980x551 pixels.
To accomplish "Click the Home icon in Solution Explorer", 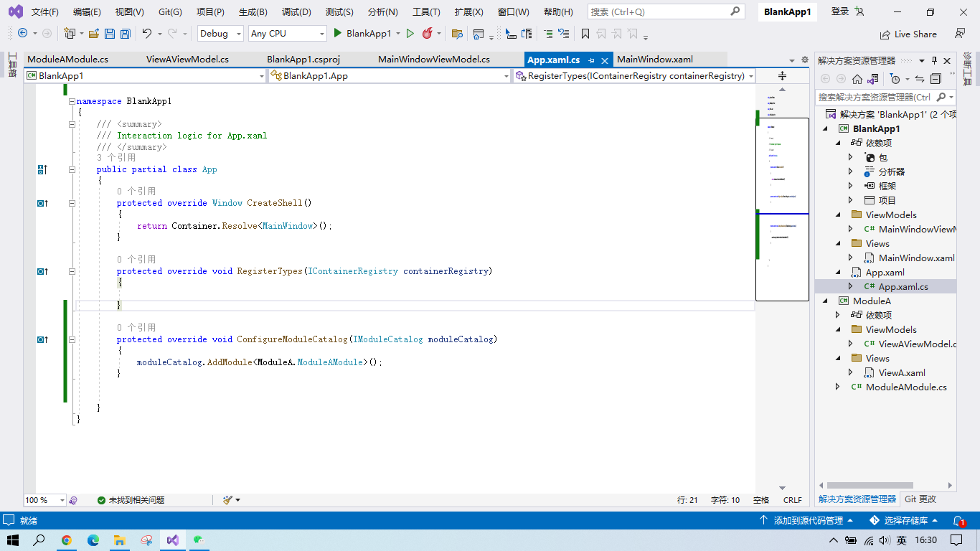I will (x=856, y=79).
